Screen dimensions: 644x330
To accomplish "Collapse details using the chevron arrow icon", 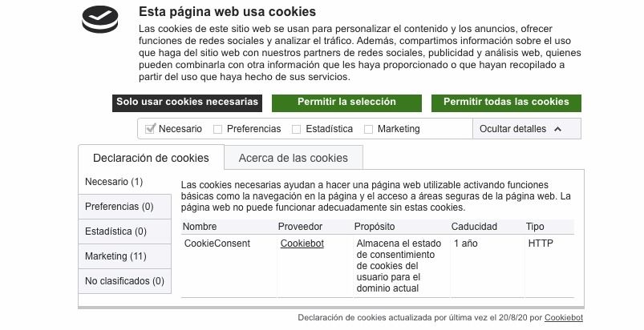I will (557, 129).
